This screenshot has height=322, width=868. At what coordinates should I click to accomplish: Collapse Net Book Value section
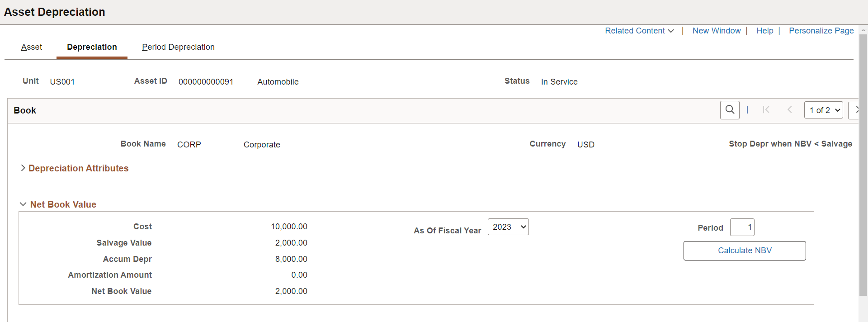coord(58,204)
